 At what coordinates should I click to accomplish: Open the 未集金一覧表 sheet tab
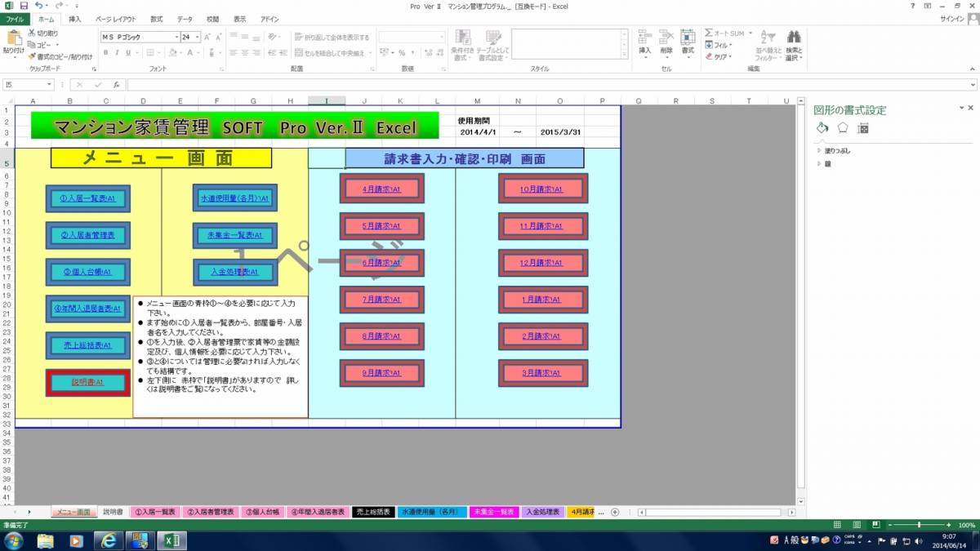(x=494, y=512)
